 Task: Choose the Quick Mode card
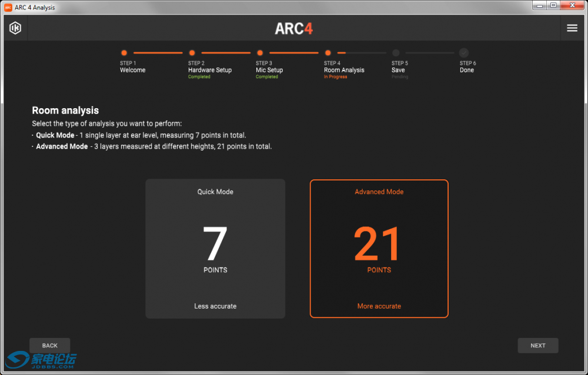click(x=215, y=249)
